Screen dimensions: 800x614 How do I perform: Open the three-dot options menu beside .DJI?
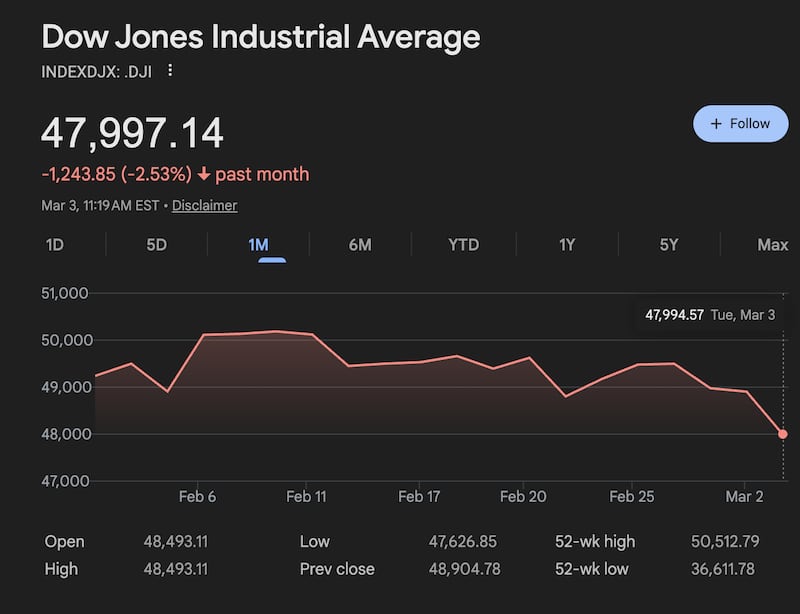170,71
